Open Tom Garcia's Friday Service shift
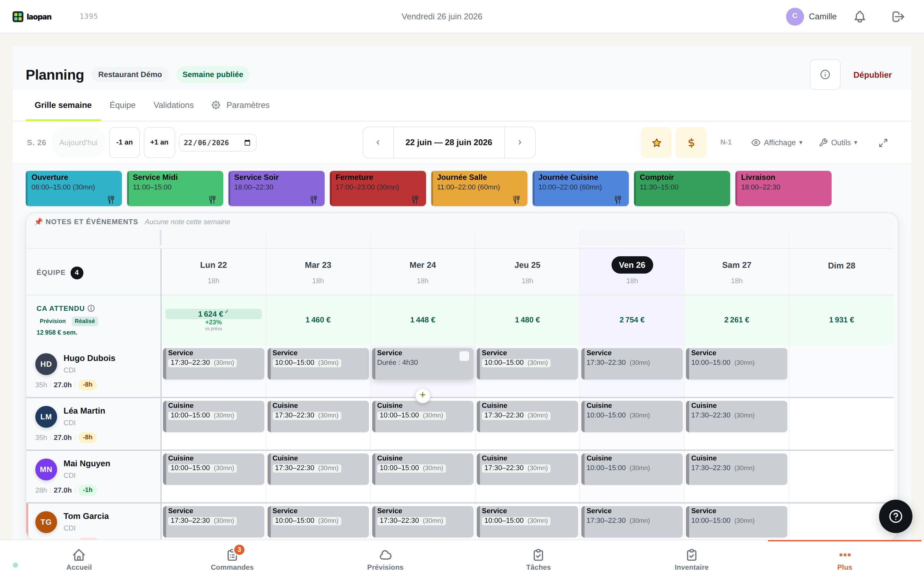The width and height of the screenshot is (924, 578). pos(632,522)
